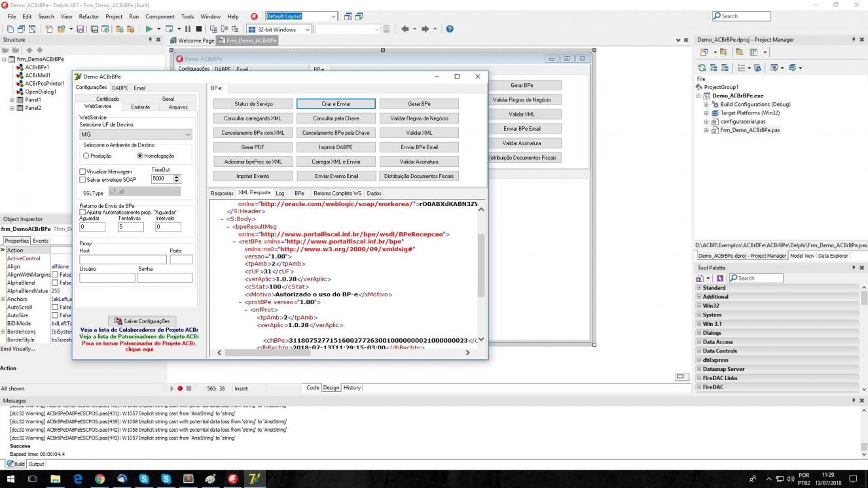The image size is (868, 488).
Task: Click Project Manager refresh/sync icon
Action: 702,68
